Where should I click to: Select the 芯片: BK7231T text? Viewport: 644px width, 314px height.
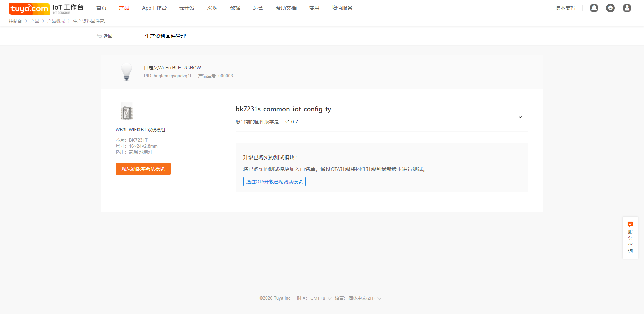pos(131,140)
